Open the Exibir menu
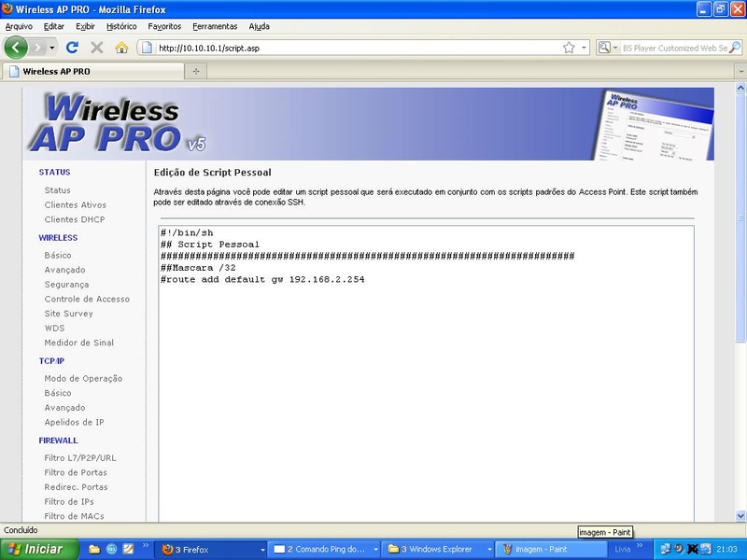 coord(85,27)
